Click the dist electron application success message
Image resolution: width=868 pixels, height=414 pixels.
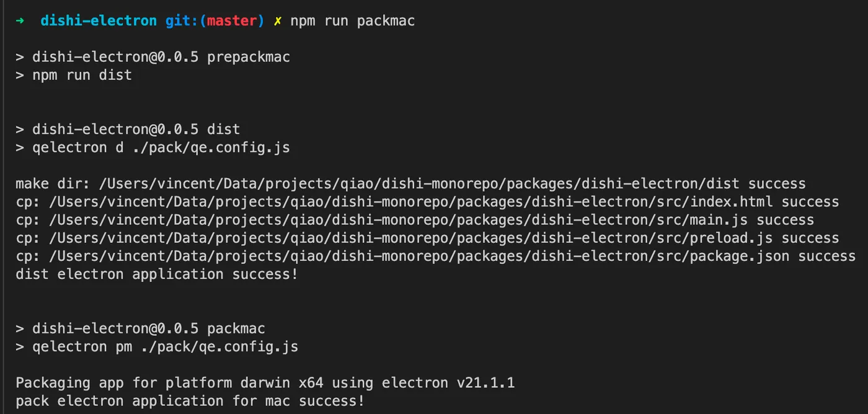point(157,274)
